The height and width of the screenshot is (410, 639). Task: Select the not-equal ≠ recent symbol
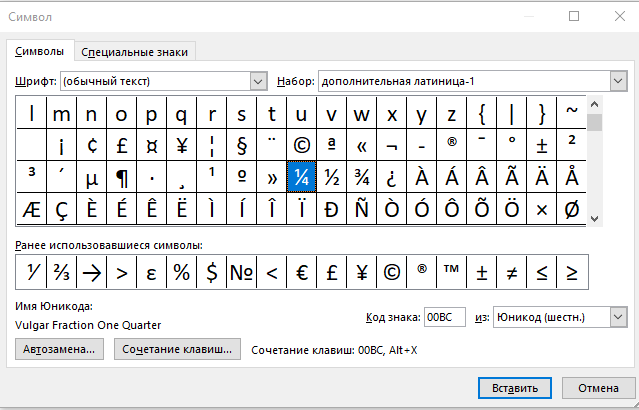[x=512, y=271]
